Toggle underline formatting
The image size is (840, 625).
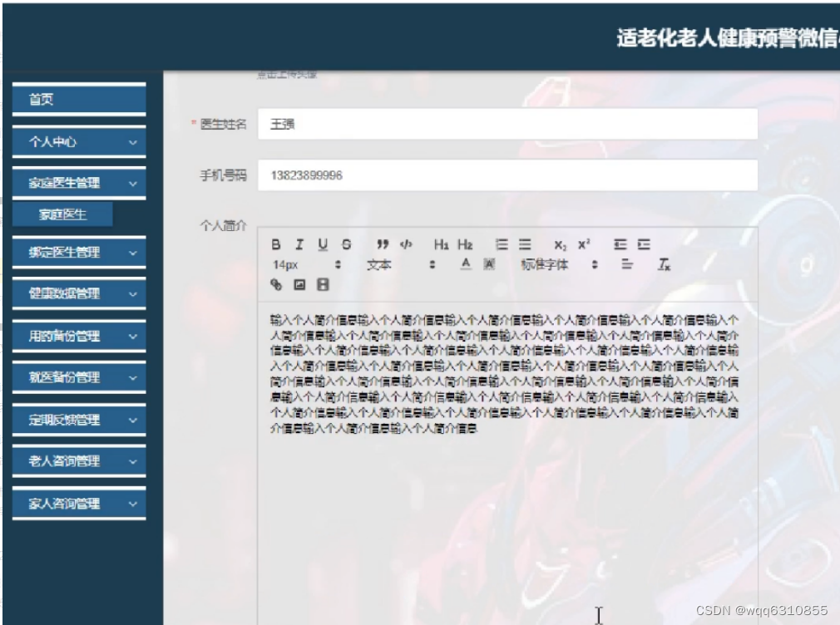pos(322,244)
